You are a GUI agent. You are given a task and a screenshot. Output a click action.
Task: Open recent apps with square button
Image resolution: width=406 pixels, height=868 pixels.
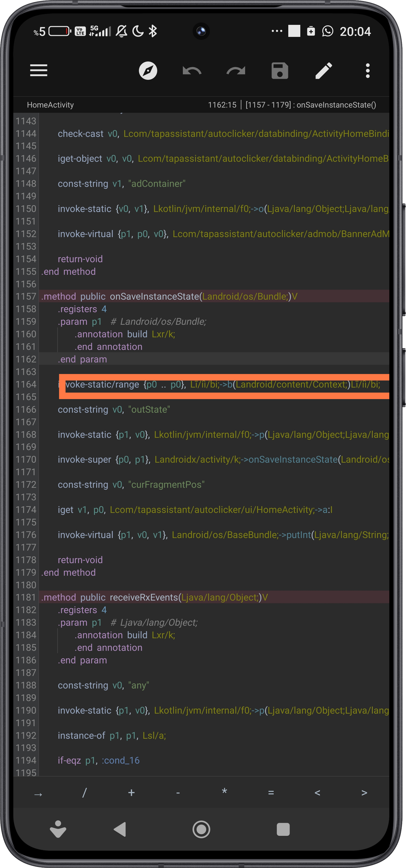283,829
